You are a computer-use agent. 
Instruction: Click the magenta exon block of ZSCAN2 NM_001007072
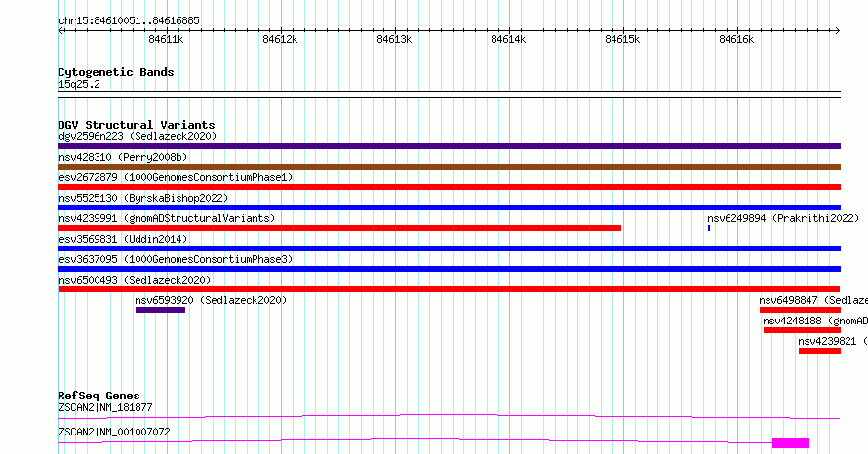790,443
